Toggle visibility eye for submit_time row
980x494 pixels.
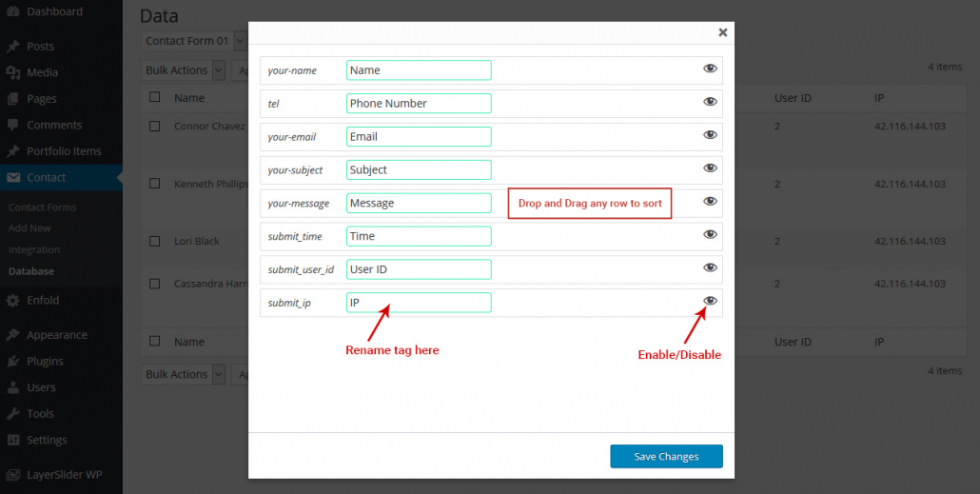coord(710,234)
